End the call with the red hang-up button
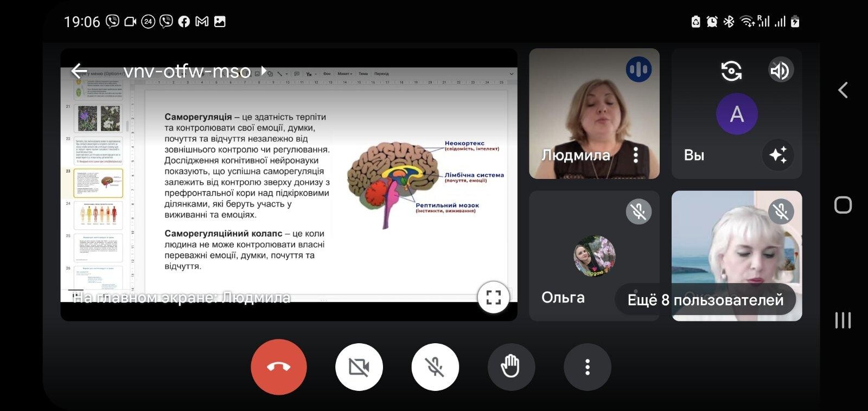The image size is (868, 411). coord(279,367)
